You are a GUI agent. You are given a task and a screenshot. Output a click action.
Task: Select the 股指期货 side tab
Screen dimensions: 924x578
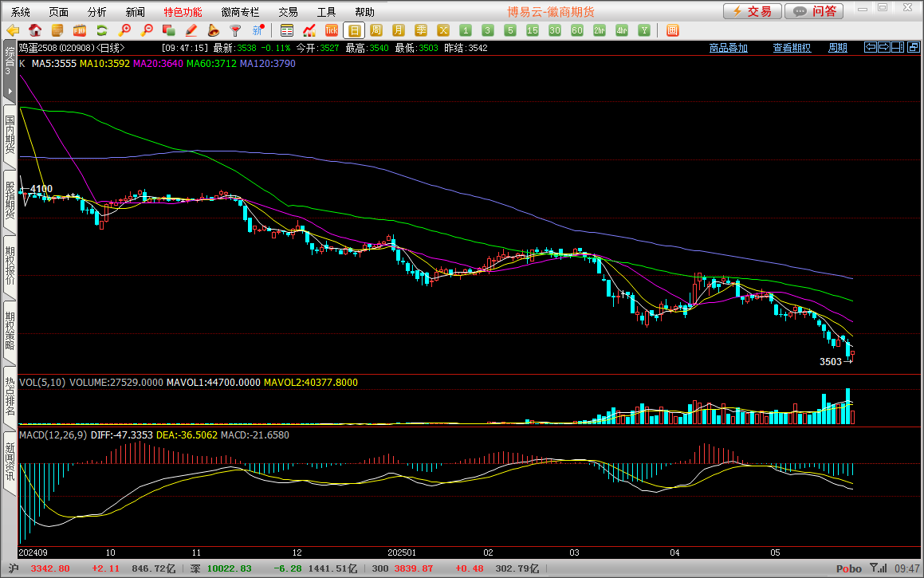(x=10, y=200)
